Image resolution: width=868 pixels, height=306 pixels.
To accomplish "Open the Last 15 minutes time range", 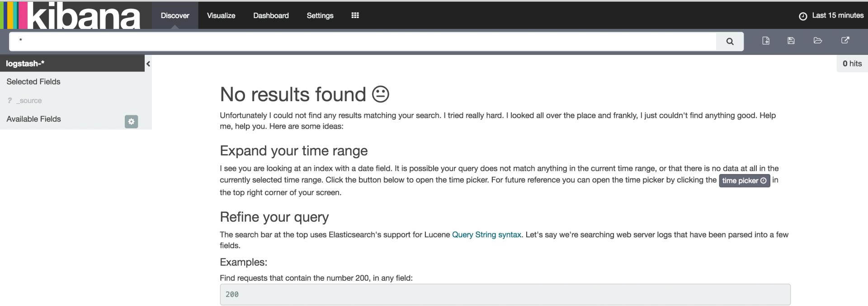I will 837,15.
